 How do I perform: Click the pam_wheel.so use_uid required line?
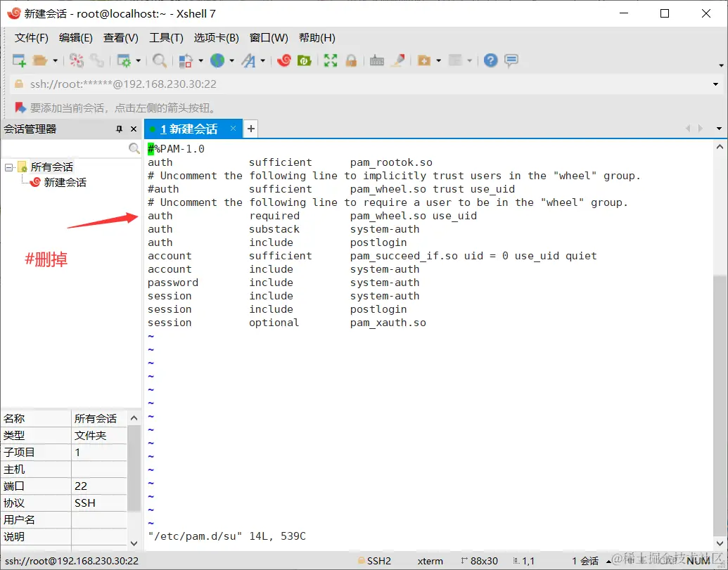click(x=312, y=216)
